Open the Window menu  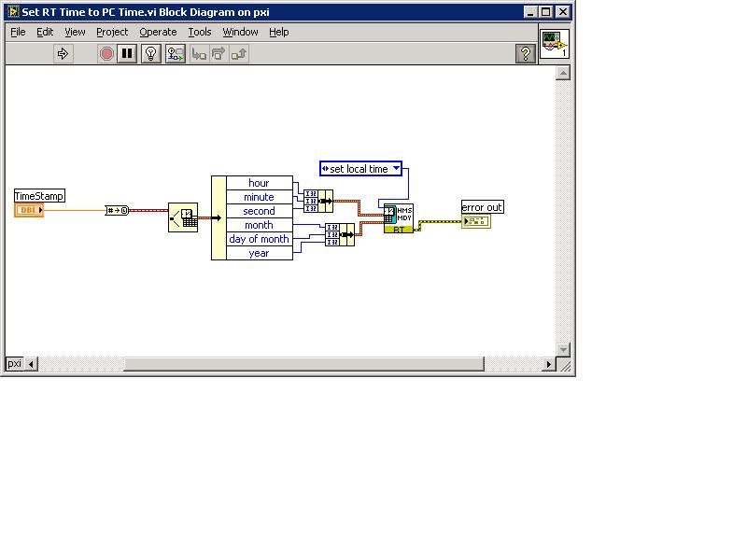[x=240, y=32]
